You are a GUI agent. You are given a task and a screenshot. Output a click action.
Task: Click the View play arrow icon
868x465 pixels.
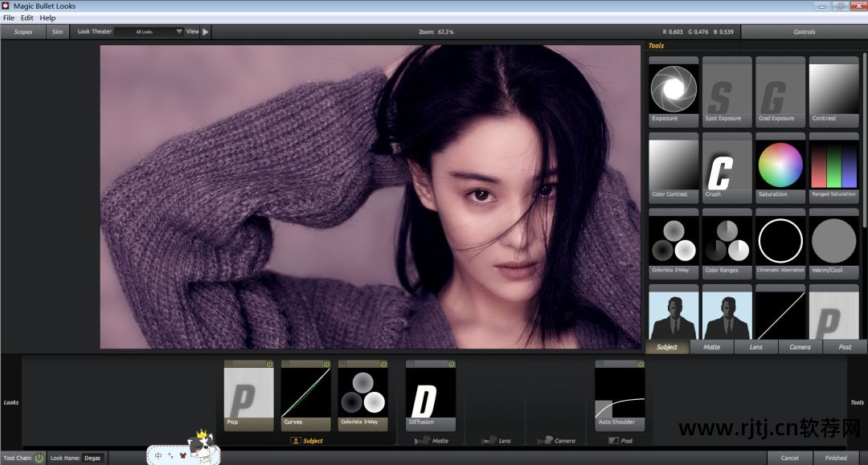point(206,32)
